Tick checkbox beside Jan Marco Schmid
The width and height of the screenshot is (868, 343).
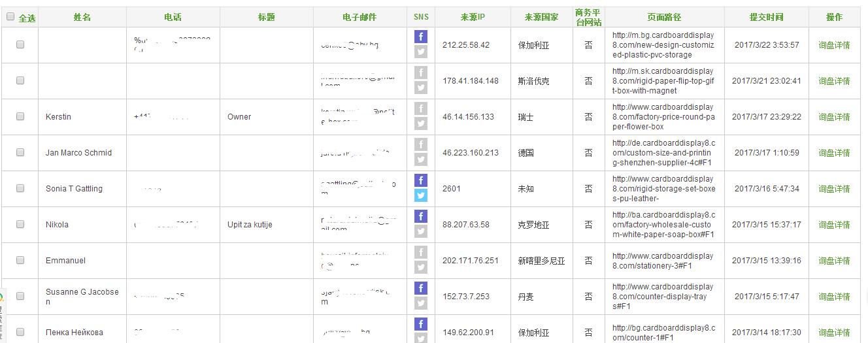click(x=20, y=152)
